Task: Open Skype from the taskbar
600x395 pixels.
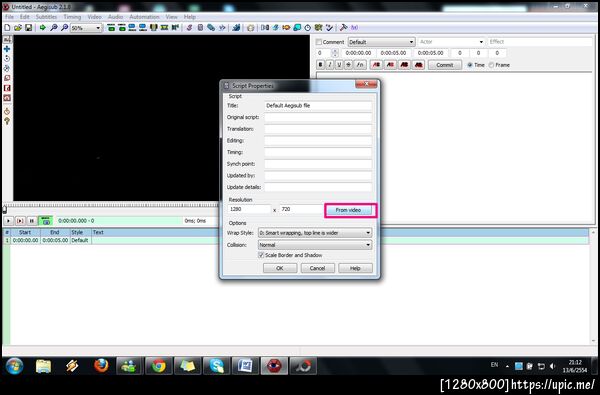Action: coord(216,366)
